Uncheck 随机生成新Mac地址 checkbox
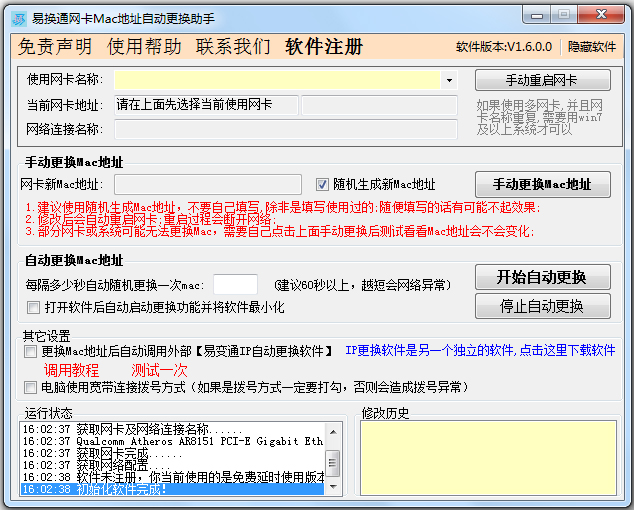The height and width of the screenshot is (510, 634). pyautogui.click(x=322, y=184)
